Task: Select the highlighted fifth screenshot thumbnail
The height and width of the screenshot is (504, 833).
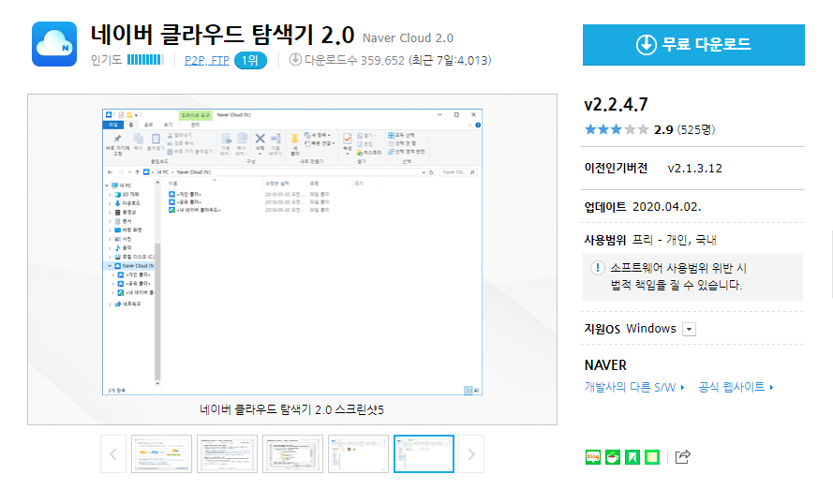Action: point(424,454)
